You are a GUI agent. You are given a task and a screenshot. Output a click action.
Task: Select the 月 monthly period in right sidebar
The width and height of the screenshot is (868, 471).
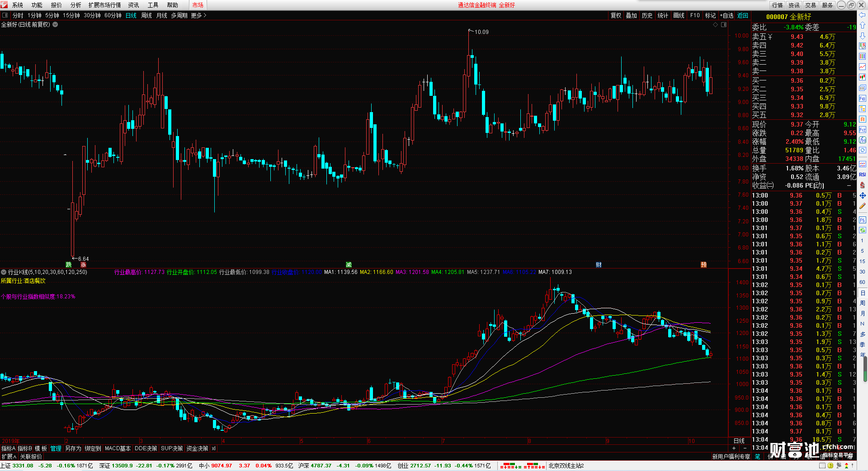coord(862,314)
